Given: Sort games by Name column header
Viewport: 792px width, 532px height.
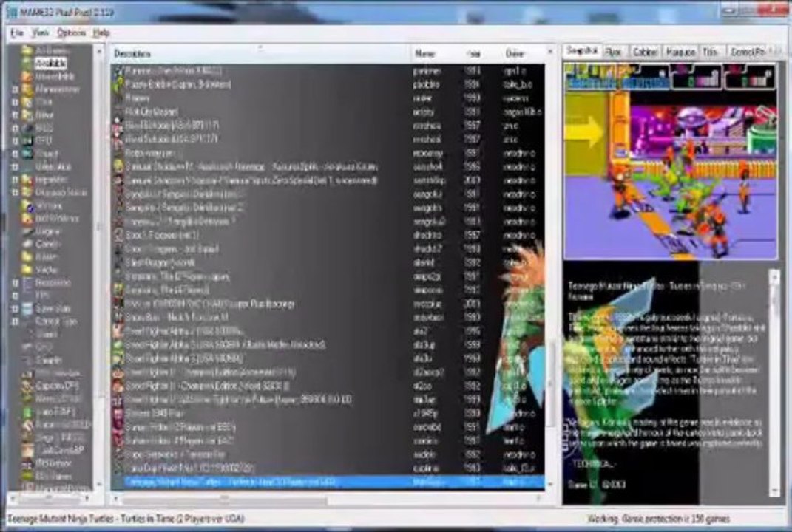Looking at the screenshot, I should click(436, 53).
